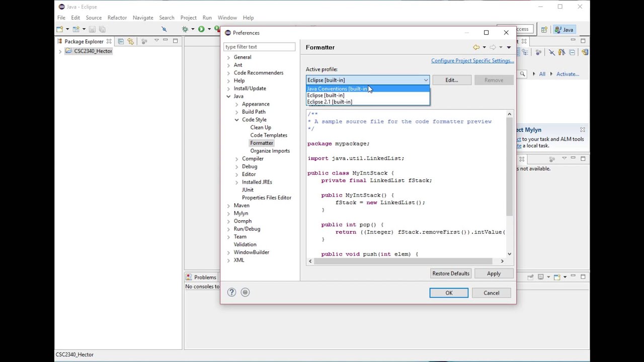This screenshot has width=644, height=362.
Task: Select Java Conventions [built-in] profile
Action: coord(368,88)
